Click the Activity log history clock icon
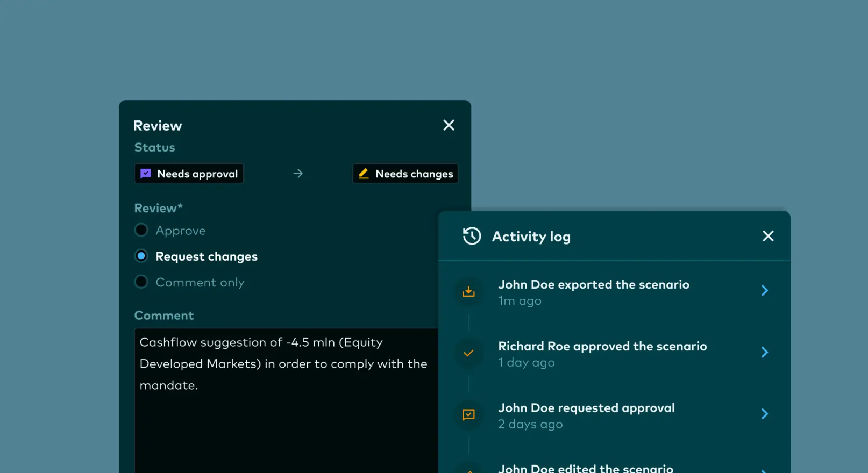 (472, 236)
